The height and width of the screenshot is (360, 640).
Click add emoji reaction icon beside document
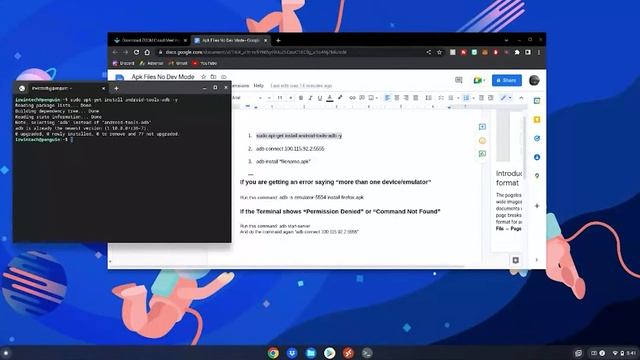(x=482, y=141)
